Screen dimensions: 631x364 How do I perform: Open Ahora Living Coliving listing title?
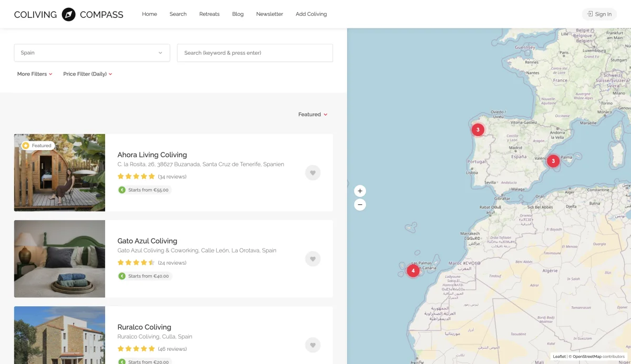pyautogui.click(x=152, y=155)
